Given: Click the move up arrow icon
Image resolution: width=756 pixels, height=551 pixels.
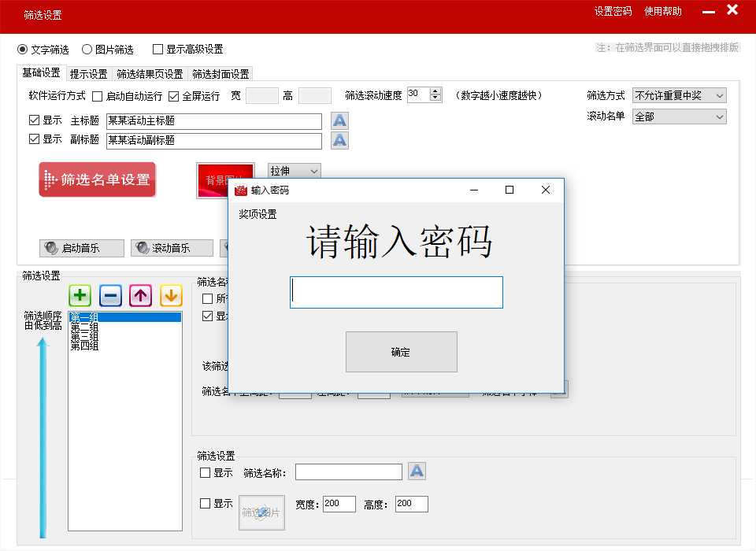Looking at the screenshot, I should click(141, 296).
